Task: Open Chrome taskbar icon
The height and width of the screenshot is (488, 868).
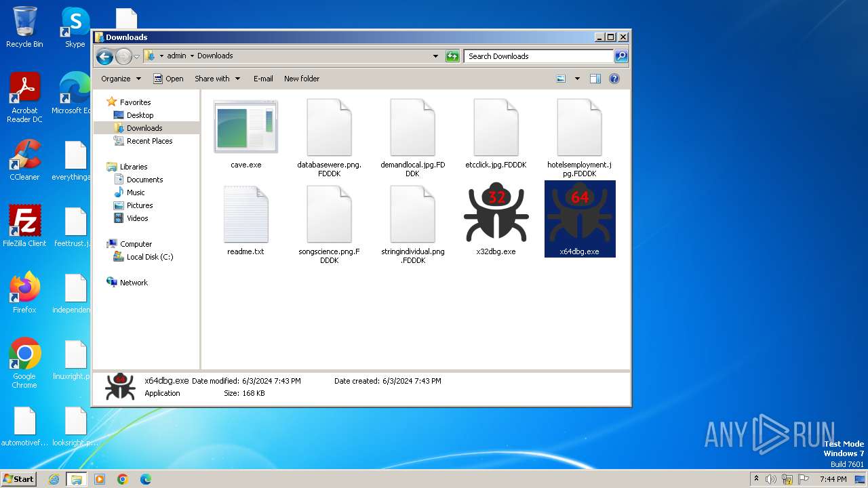Action: coord(122,479)
